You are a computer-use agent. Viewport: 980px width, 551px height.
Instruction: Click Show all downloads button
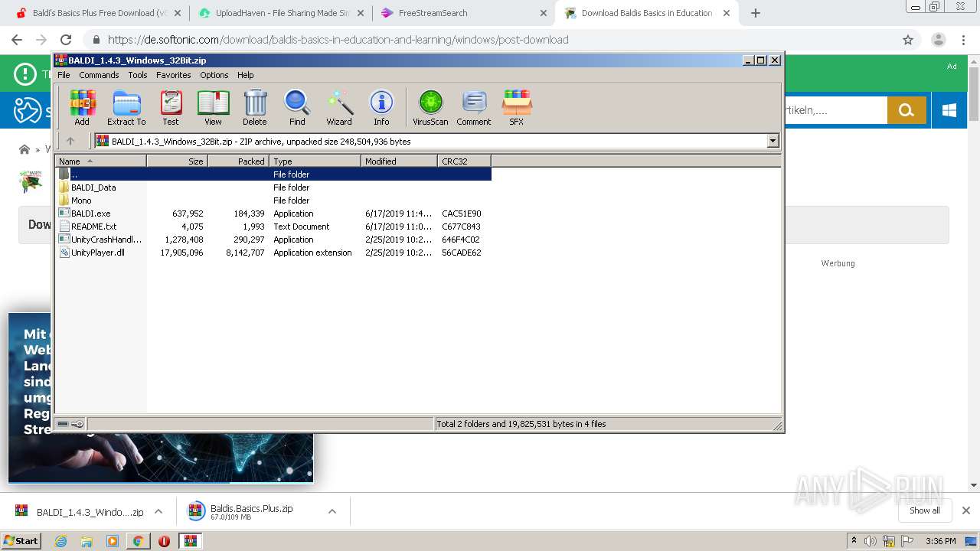click(x=925, y=510)
